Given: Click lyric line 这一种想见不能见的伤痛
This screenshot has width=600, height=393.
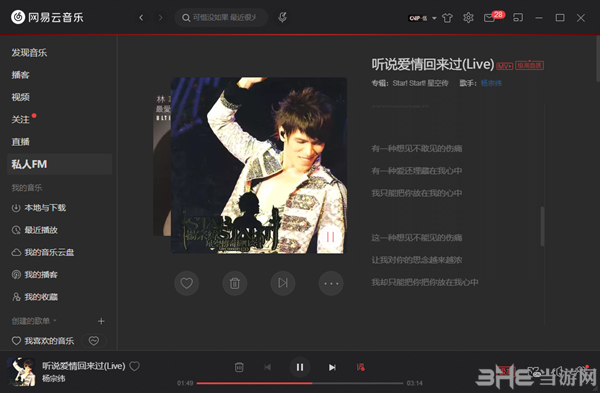Looking at the screenshot, I should [417, 238].
